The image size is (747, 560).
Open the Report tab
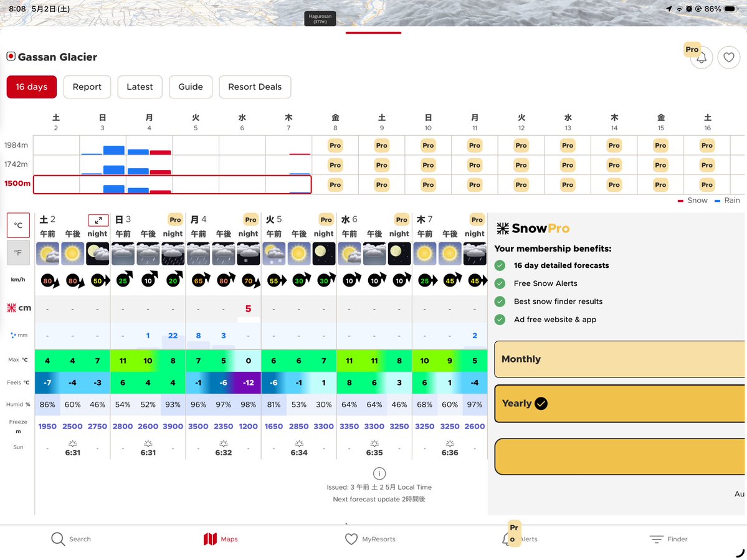pyautogui.click(x=87, y=87)
